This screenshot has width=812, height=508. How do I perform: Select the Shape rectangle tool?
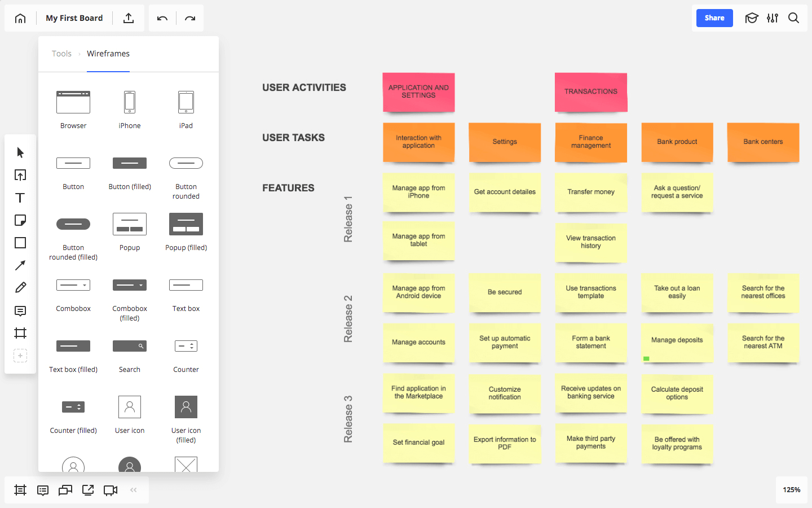click(20, 243)
